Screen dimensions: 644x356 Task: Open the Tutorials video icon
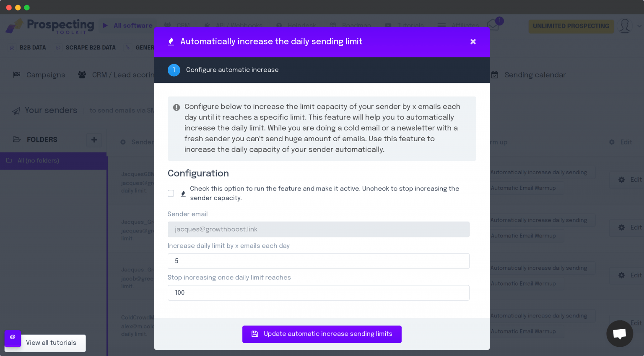click(x=389, y=26)
